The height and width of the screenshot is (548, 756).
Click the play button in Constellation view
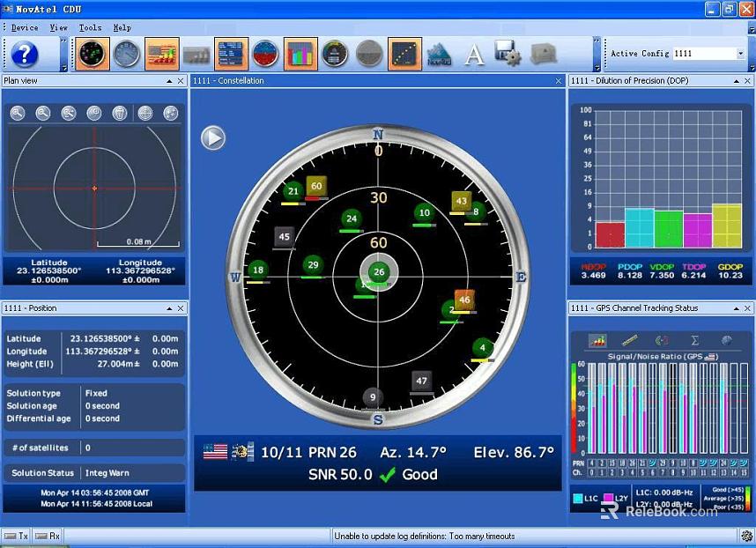[213, 137]
